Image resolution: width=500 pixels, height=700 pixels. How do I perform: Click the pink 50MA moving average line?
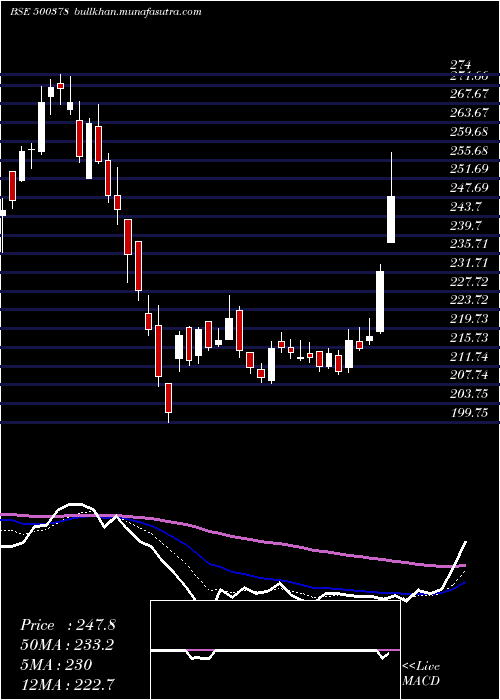(x=268, y=543)
